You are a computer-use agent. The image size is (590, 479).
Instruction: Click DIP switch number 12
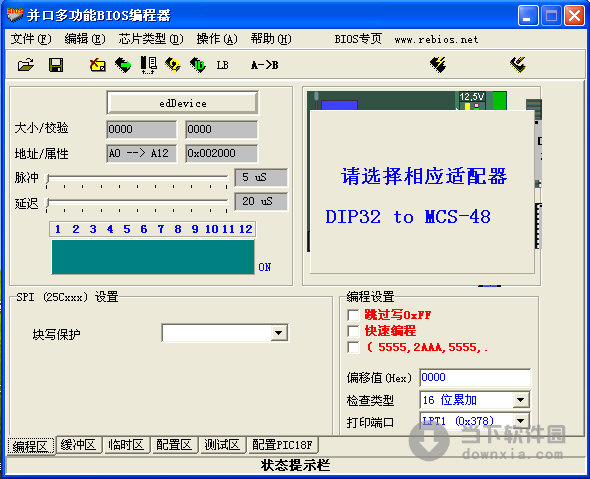pos(246,229)
